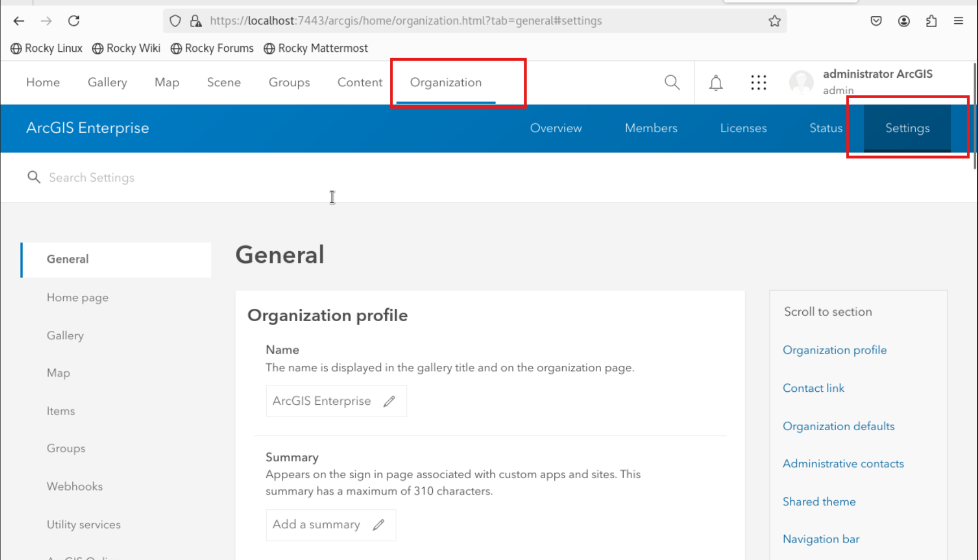Select Home page in the settings sidebar
Viewport: 978px width, 560px height.
(77, 297)
